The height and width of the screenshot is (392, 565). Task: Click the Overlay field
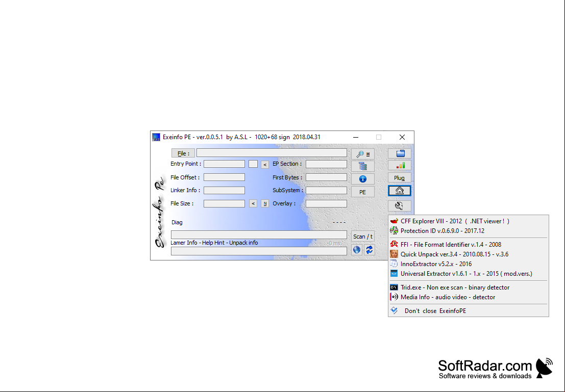(327, 203)
